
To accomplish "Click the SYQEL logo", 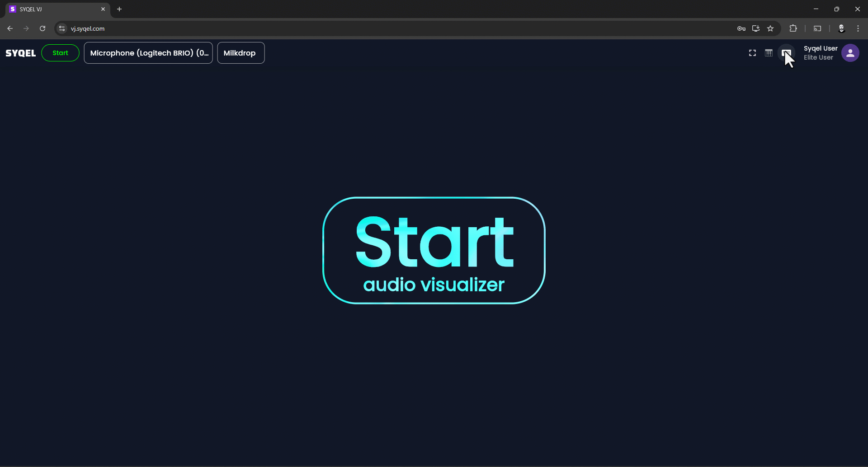I will tap(21, 53).
